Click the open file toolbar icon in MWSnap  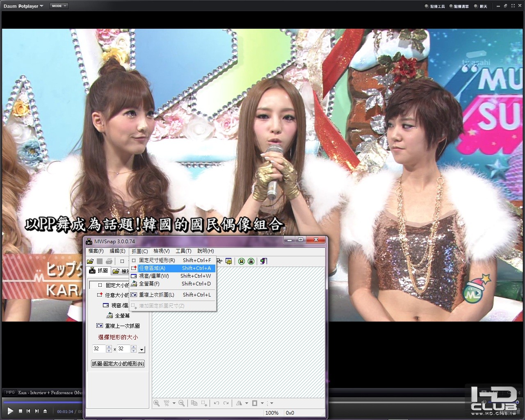pos(90,261)
